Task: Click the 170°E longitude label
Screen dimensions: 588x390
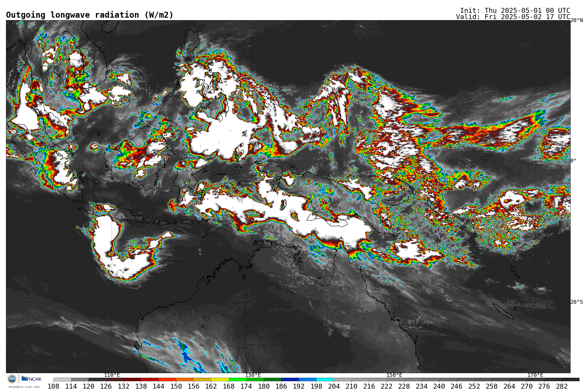Action: pyautogui.click(x=535, y=375)
